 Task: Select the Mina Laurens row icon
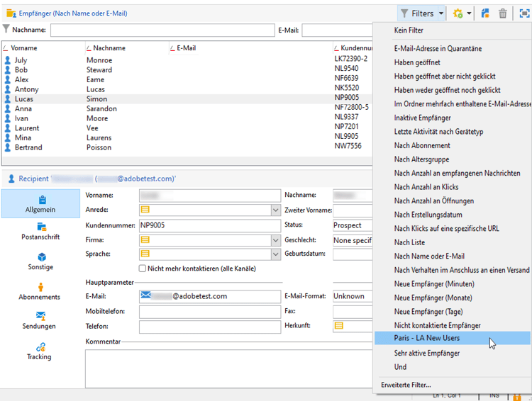pos(8,137)
